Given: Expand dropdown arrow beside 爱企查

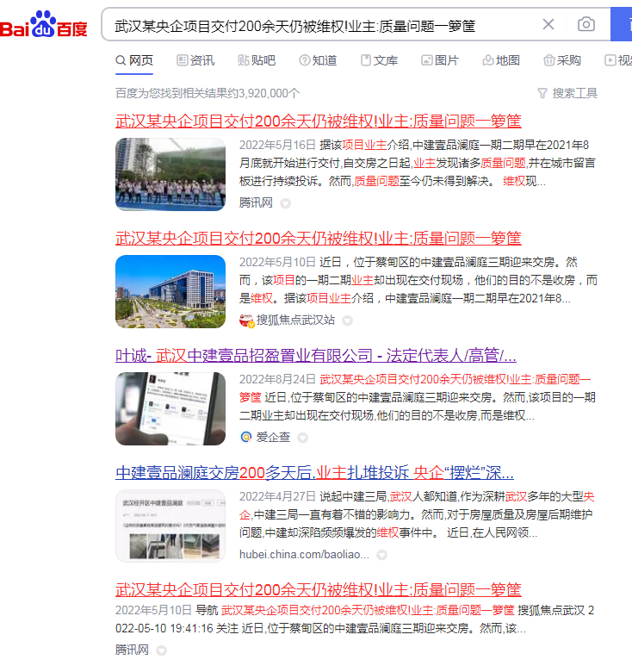Looking at the screenshot, I should pos(302,438).
